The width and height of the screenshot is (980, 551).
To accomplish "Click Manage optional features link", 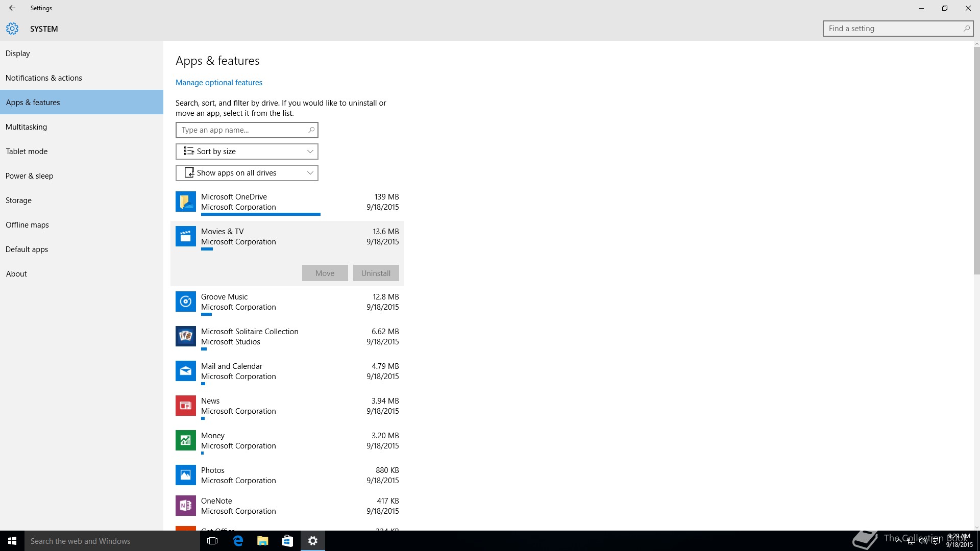I will [219, 83].
